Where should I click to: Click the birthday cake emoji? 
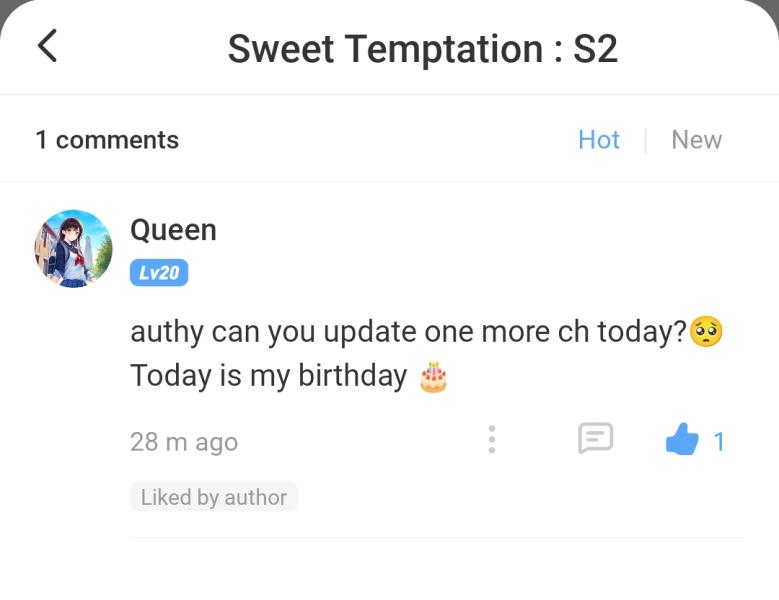434,376
